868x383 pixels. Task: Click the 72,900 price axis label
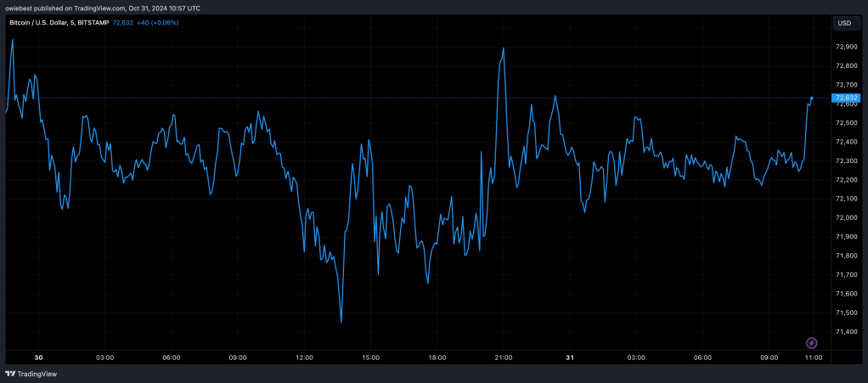click(x=845, y=47)
